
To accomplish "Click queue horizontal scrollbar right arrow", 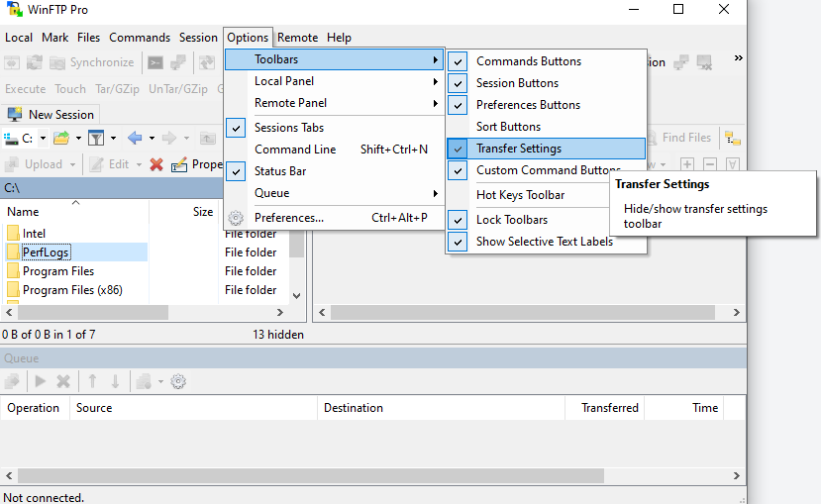I will [x=736, y=475].
